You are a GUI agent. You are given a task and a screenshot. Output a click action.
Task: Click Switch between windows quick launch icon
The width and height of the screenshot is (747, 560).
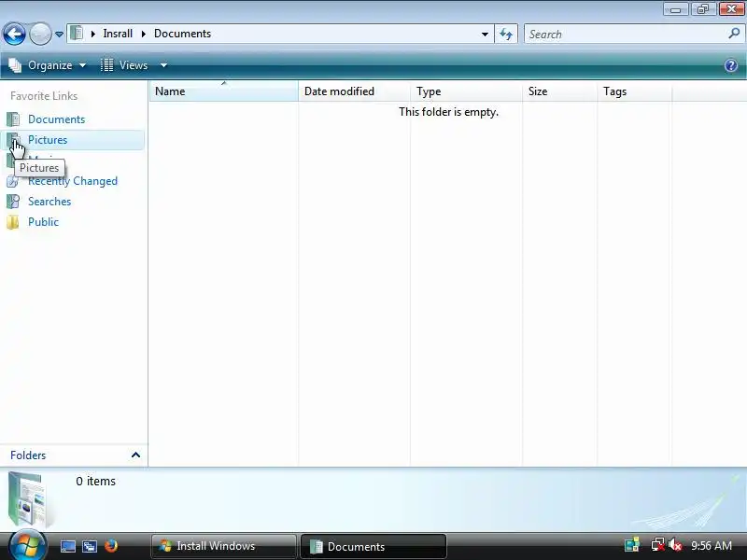pyautogui.click(x=90, y=546)
